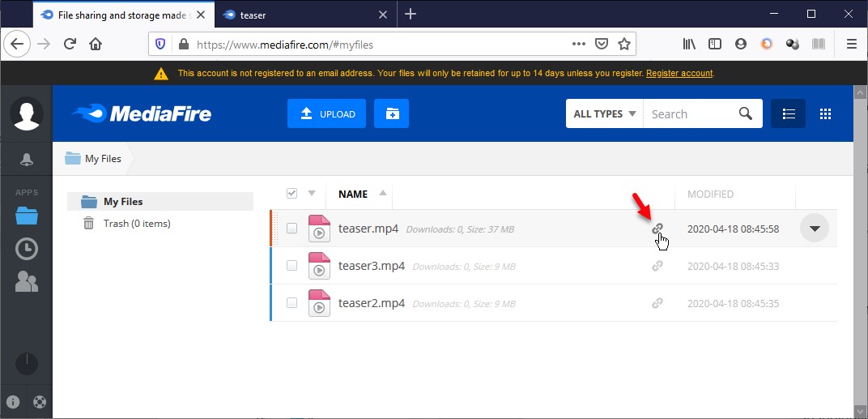The height and width of the screenshot is (419, 868).
Task: Click the share link icon for teaser3.mp4
Action: (657, 266)
